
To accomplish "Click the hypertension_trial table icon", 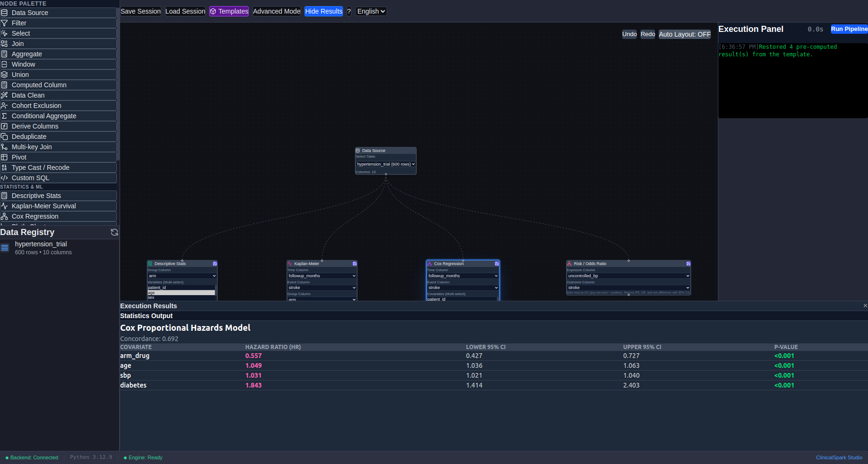I will click(x=5, y=248).
